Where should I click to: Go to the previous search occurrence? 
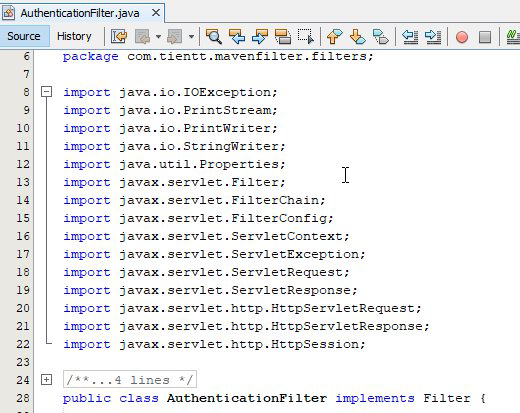point(237,36)
